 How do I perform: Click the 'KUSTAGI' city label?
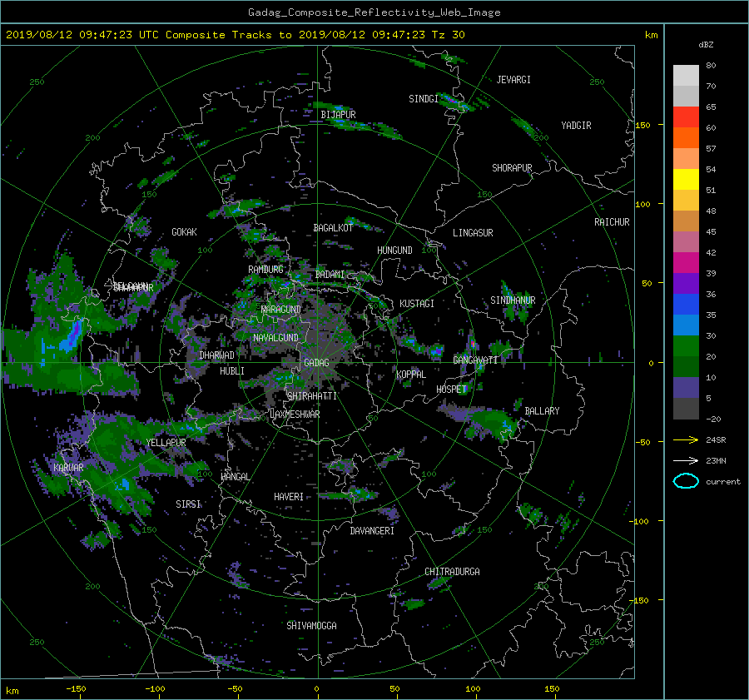click(417, 304)
